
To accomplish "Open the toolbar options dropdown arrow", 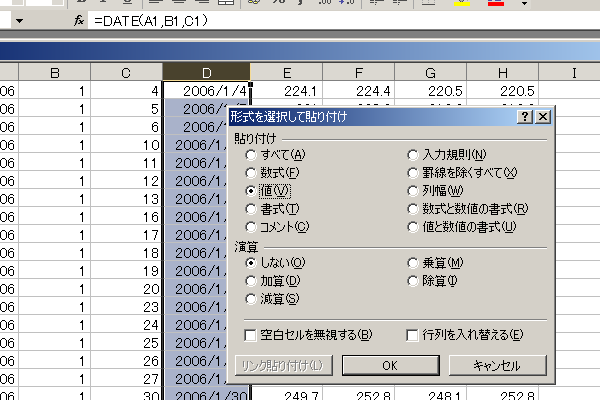I will [525, 3].
